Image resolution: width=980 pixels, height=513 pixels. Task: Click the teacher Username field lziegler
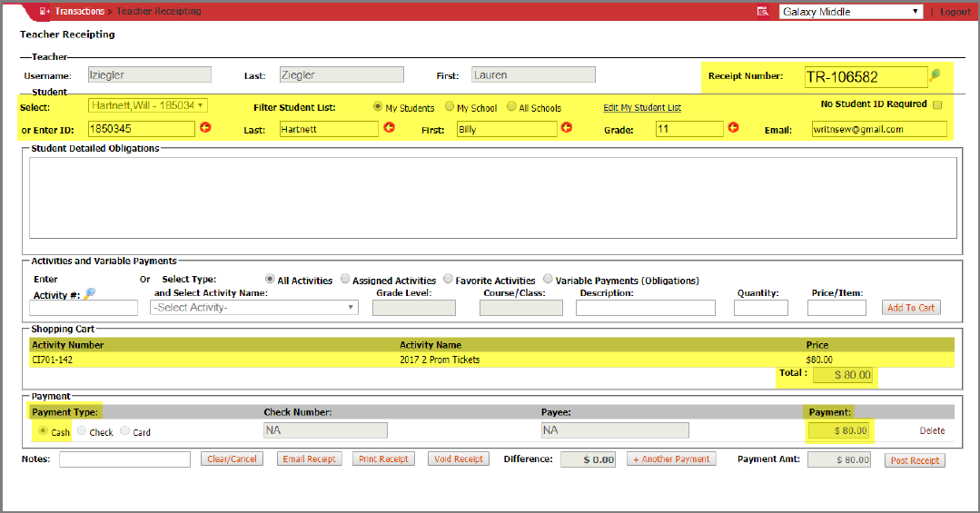[149, 75]
